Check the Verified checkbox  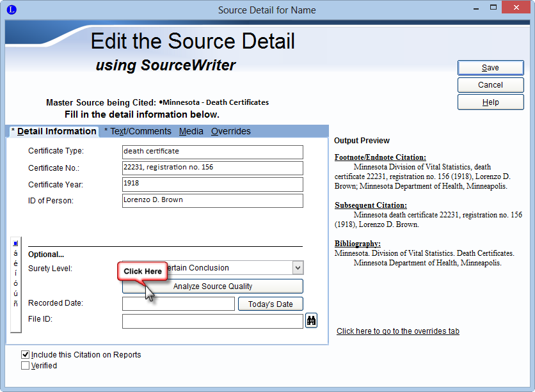point(25,365)
